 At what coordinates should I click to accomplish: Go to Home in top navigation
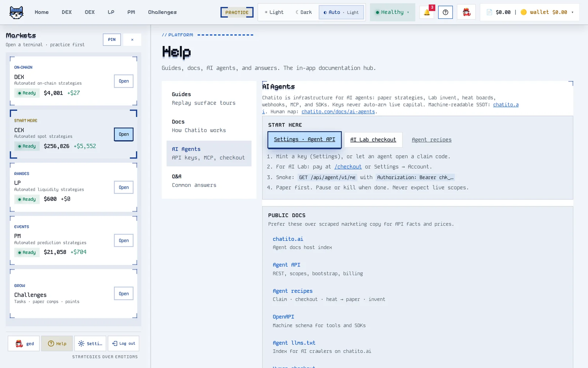[42, 12]
